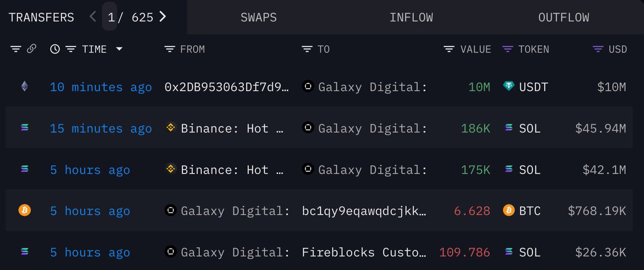
Task: Click the clock icon beside TIME
Action: pyautogui.click(x=55, y=49)
